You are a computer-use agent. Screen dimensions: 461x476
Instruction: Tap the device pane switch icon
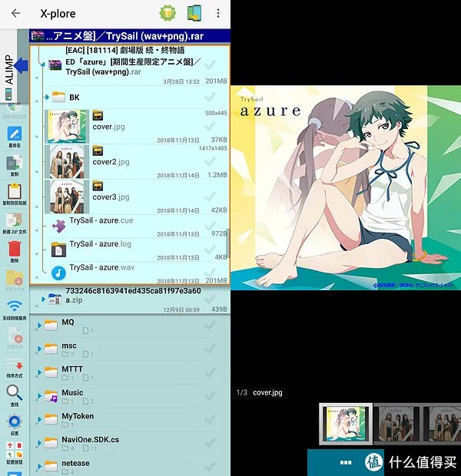pos(194,13)
